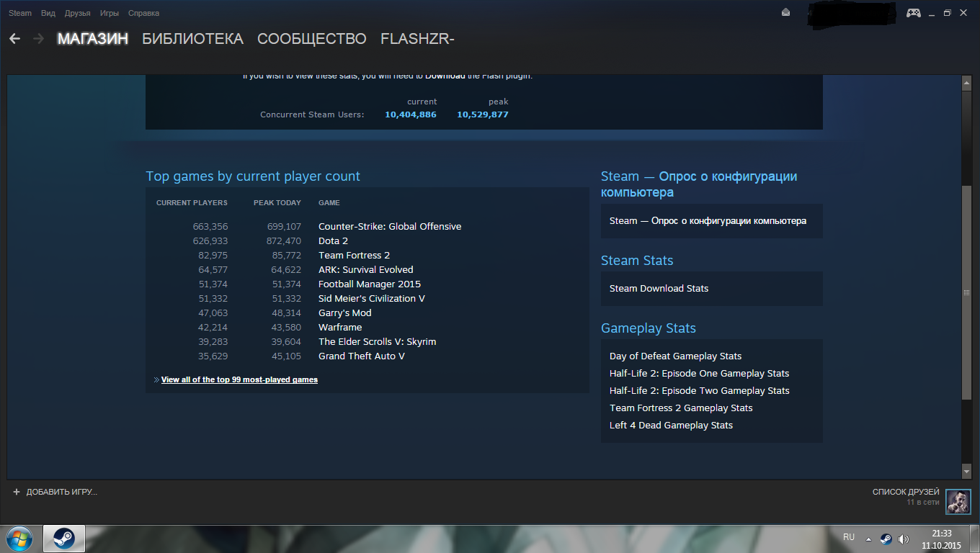Click the peak concurrent users value 10,529,877
This screenshot has width=980, height=553.
483,114
